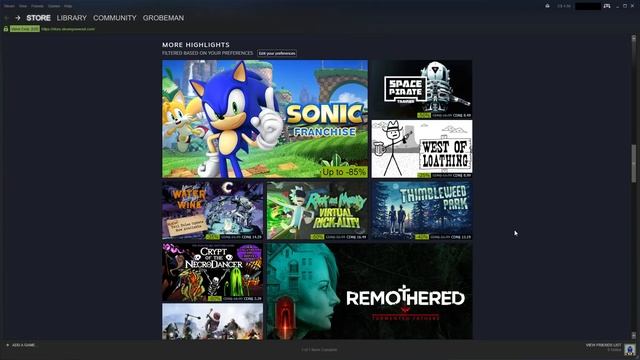Click the friends avatar icon at bottom right
Viewport: 640px width, 360px height.
(x=630, y=349)
